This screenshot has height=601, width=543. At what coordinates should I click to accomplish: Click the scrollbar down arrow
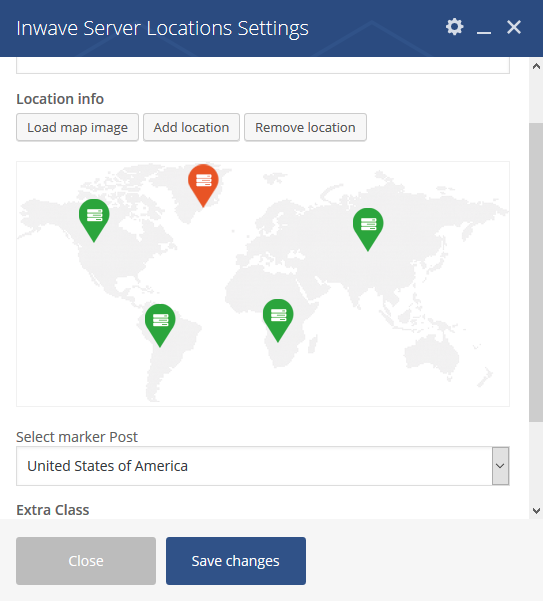[x=536, y=511]
